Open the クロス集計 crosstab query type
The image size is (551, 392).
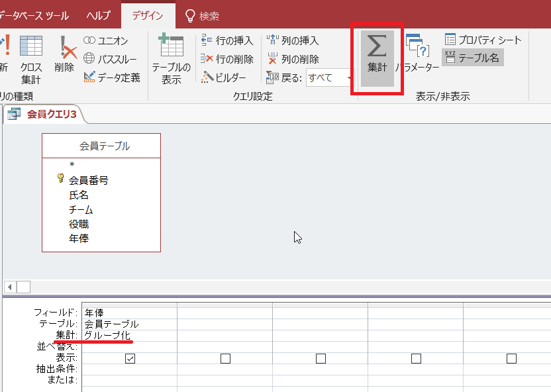[x=31, y=60]
